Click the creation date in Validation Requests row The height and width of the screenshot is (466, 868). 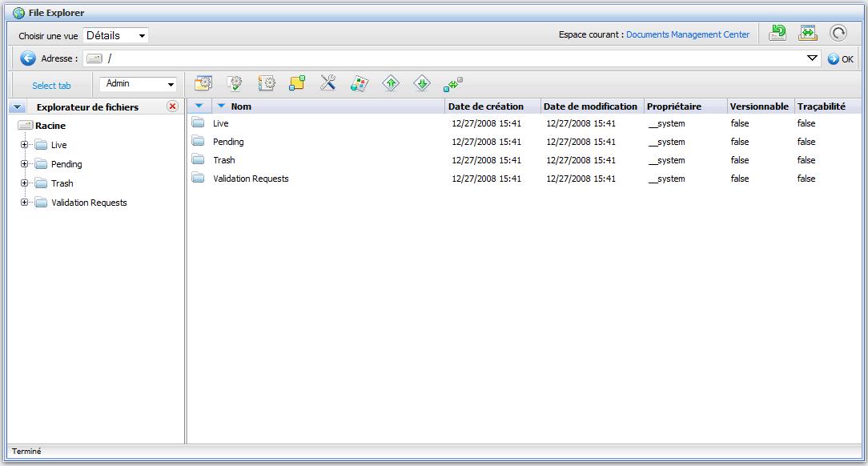(486, 179)
